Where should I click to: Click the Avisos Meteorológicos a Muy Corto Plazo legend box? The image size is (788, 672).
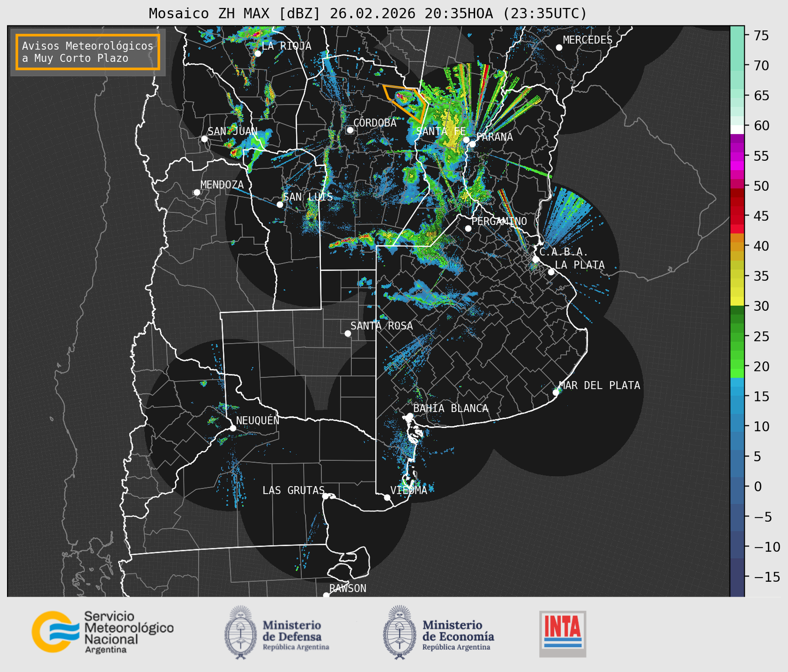tap(88, 52)
